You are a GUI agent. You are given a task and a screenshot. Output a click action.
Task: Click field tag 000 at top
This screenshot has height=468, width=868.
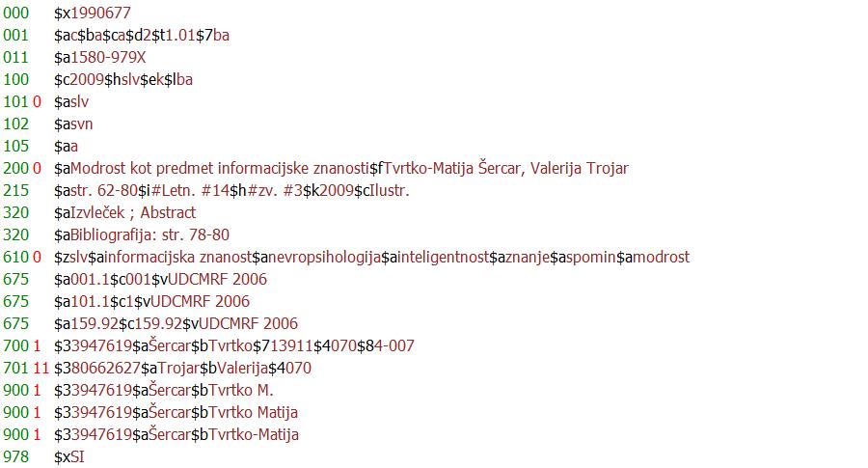point(15,13)
